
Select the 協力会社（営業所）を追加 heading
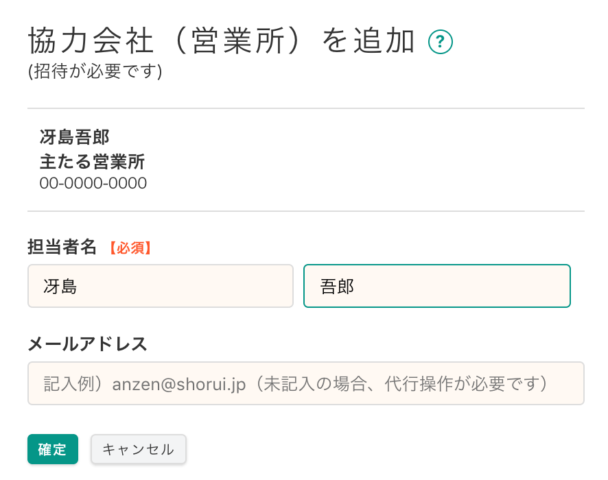(x=221, y=41)
